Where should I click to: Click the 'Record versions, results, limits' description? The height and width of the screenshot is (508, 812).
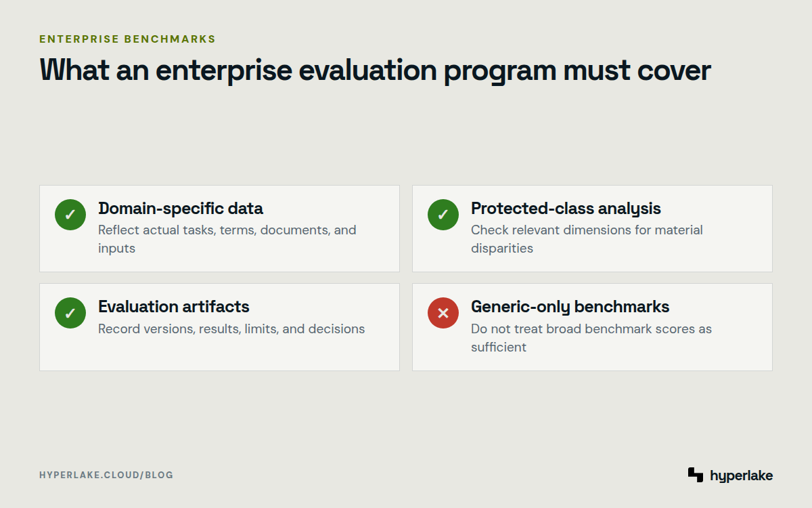[x=231, y=329]
